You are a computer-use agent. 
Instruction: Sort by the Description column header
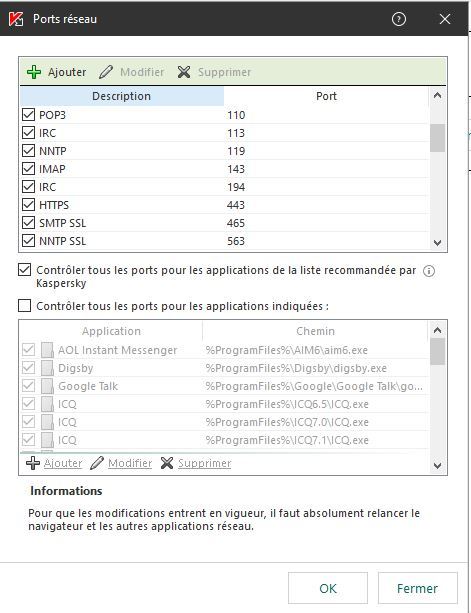pyautogui.click(x=122, y=96)
